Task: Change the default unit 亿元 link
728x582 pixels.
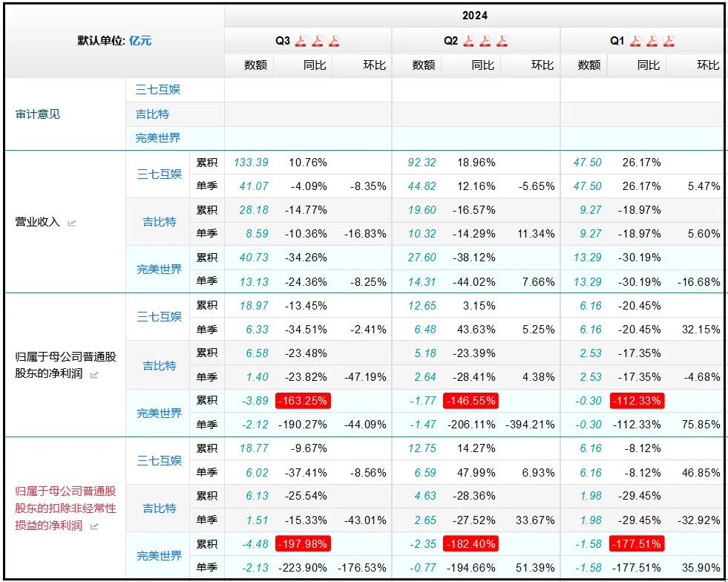Action: (140, 40)
